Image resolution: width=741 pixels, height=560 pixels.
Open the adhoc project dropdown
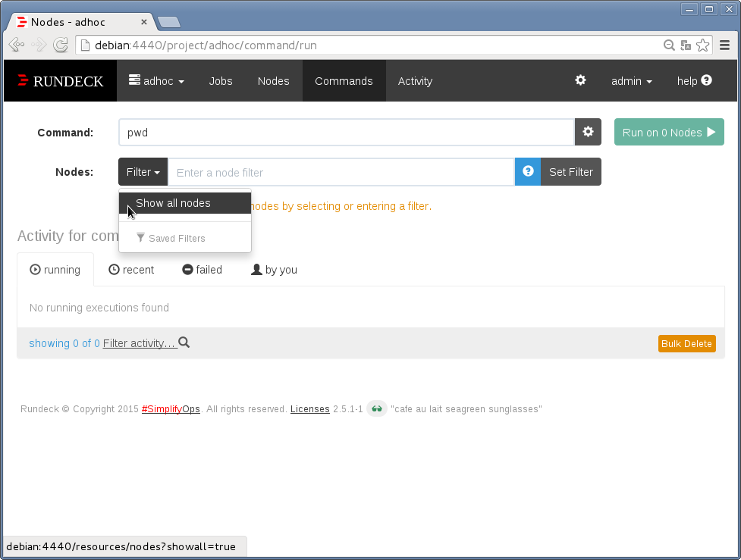point(156,81)
